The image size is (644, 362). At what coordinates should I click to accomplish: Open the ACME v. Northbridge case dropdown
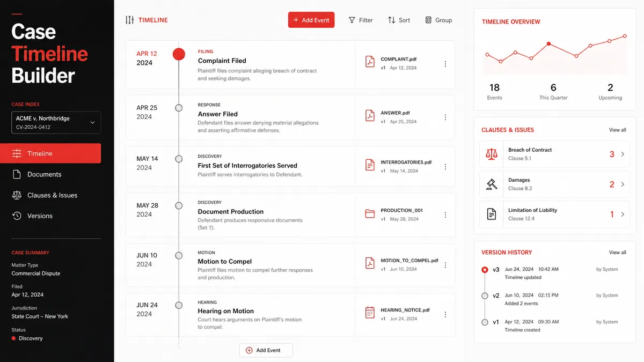(56, 122)
